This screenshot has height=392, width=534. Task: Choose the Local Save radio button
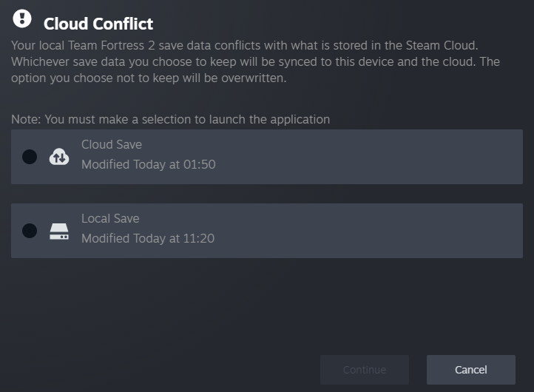[30, 231]
